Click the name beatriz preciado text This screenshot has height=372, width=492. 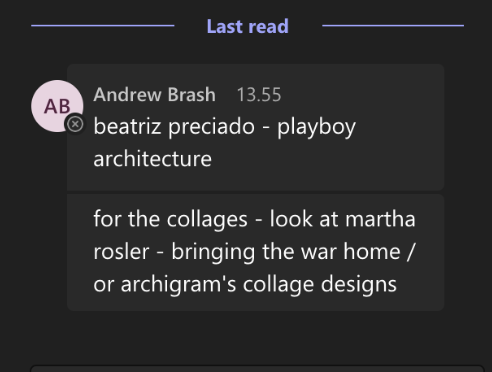click(174, 127)
